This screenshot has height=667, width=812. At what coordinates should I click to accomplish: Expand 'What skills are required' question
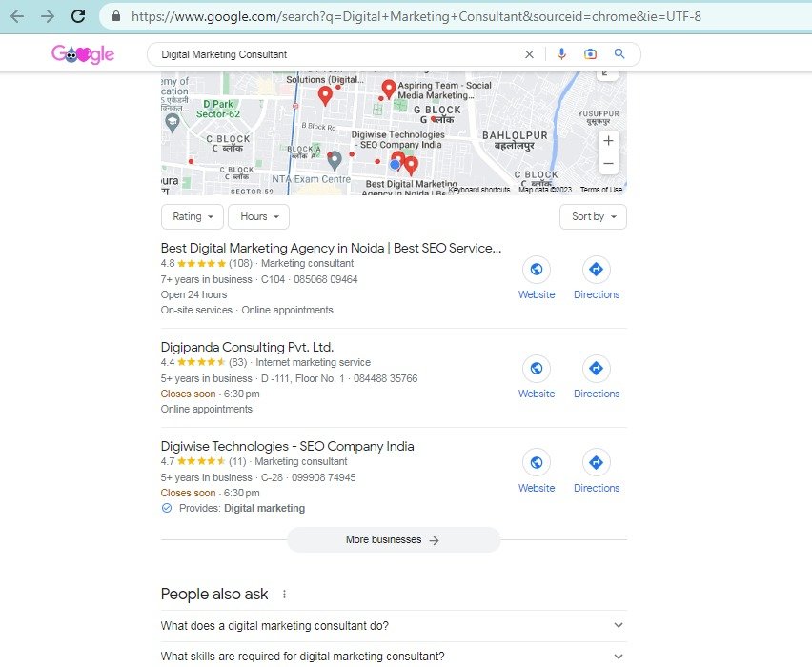pyautogui.click(x=394, y=656)
